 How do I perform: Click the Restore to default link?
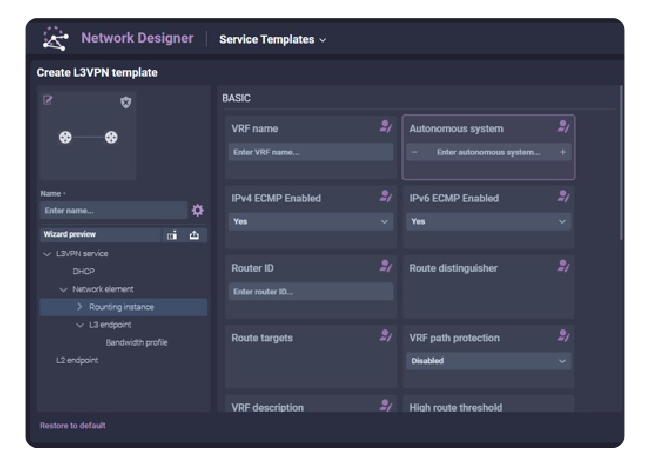tap(73, 425)
